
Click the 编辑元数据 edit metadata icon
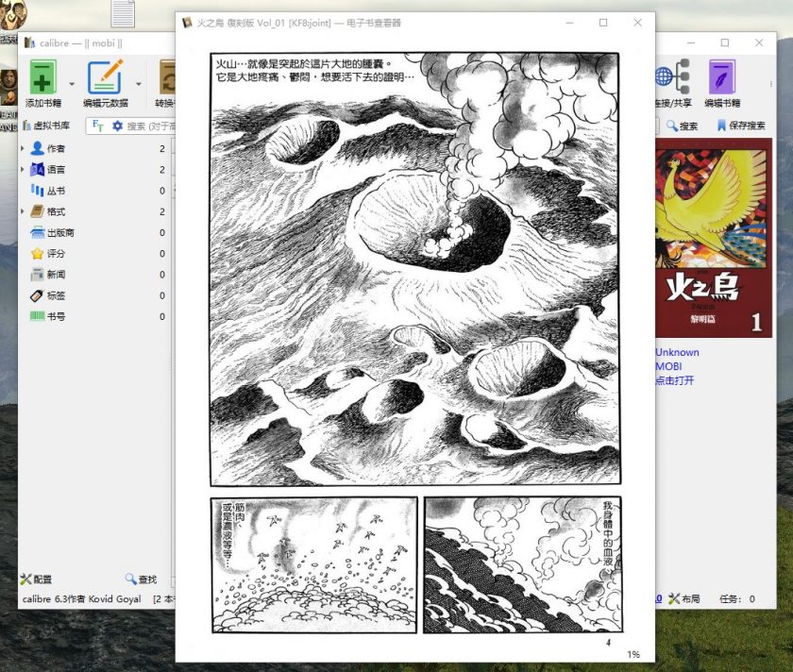click(x=105, y=76)
